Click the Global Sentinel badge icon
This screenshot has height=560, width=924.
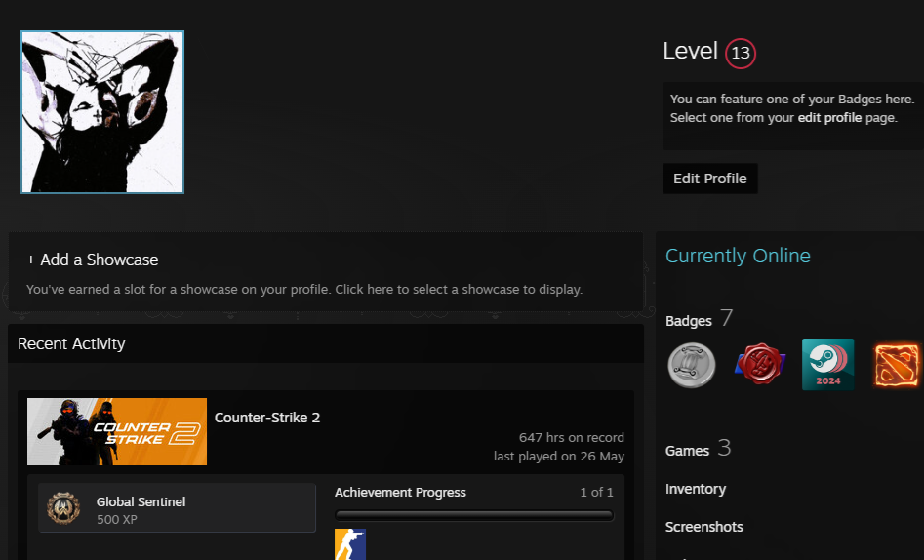pyautogui.click(x=63, y=507)
